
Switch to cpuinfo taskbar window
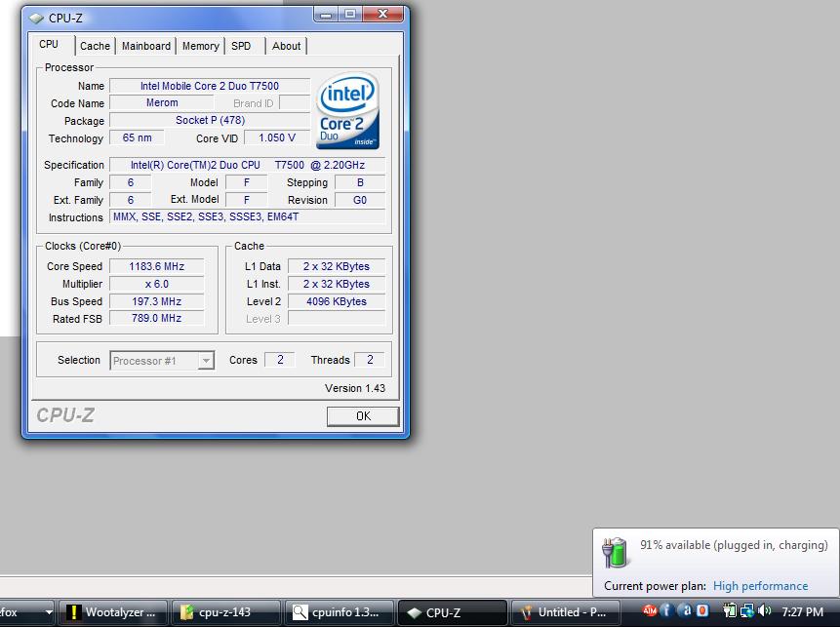pos(340,612)
